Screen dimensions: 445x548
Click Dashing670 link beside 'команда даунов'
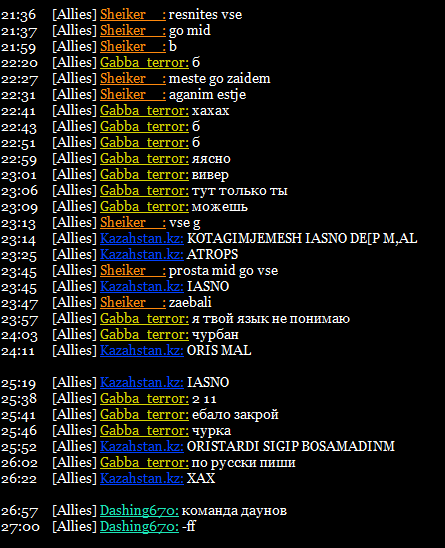[139, 511]
